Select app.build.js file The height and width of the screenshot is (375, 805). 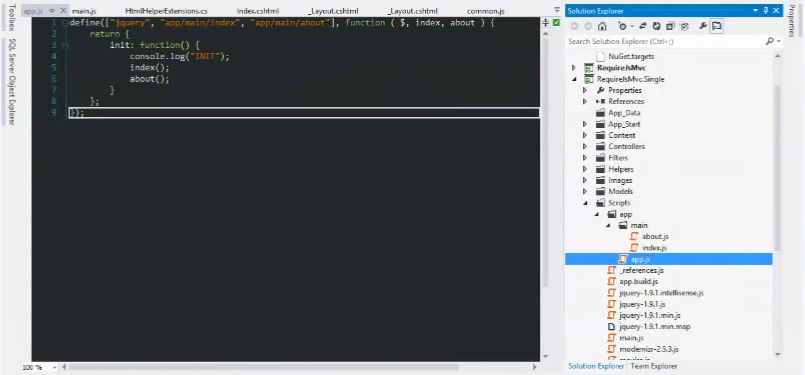[x=639, y=282]
